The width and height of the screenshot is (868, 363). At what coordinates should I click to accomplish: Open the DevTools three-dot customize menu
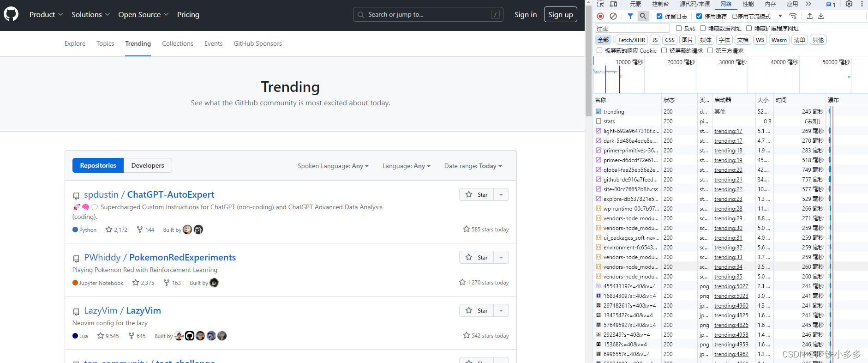862,4
